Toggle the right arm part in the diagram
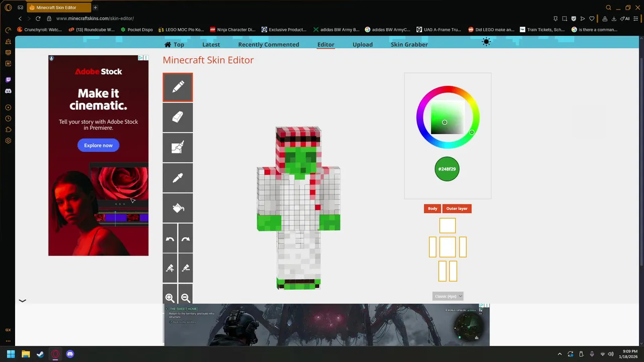The image size is (644, 362). click(x=463, y=247)
